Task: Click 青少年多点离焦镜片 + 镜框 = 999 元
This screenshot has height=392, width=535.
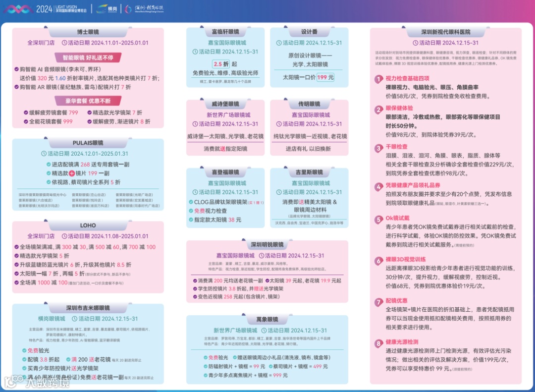Action: point(245,375)
